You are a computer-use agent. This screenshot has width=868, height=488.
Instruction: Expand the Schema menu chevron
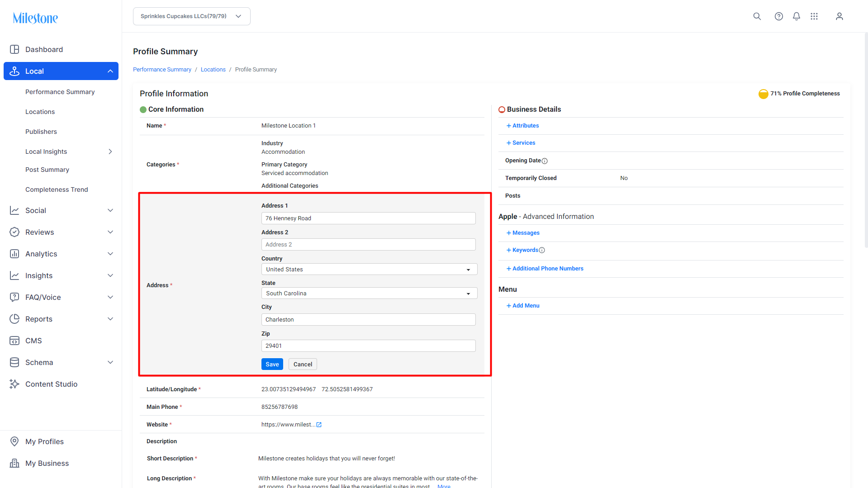[x=110, y=362]
